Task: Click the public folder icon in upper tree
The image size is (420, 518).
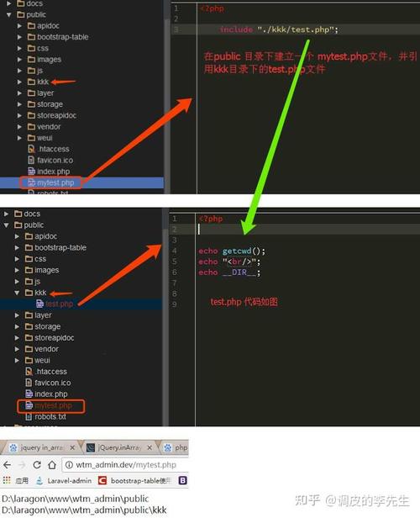Action: click(21, 14)
